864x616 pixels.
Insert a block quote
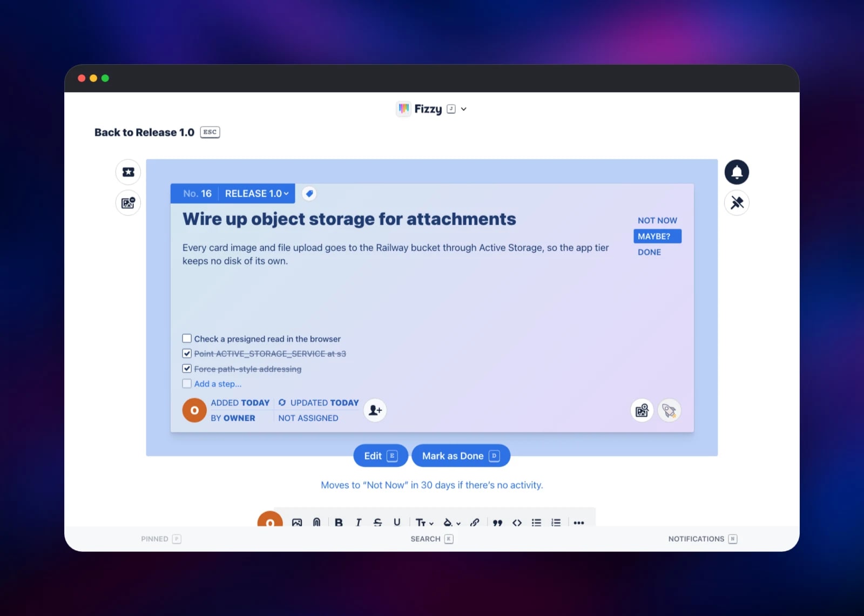[498, 523]
